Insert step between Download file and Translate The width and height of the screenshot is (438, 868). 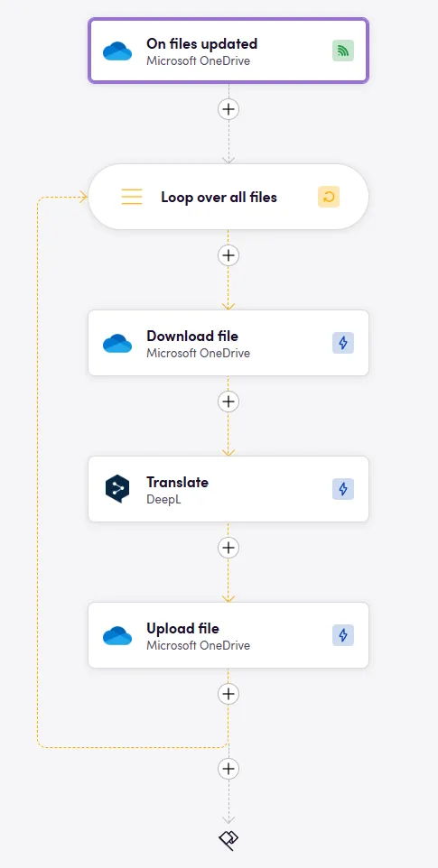228,402
